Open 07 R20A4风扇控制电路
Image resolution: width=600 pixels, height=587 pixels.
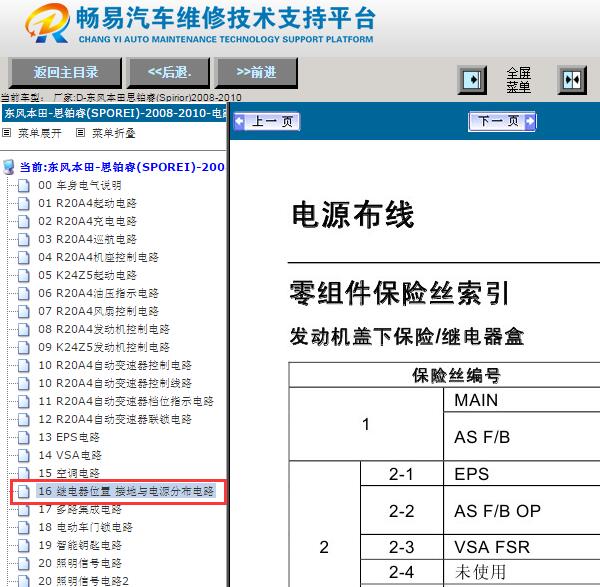click(x=98, y=311)
